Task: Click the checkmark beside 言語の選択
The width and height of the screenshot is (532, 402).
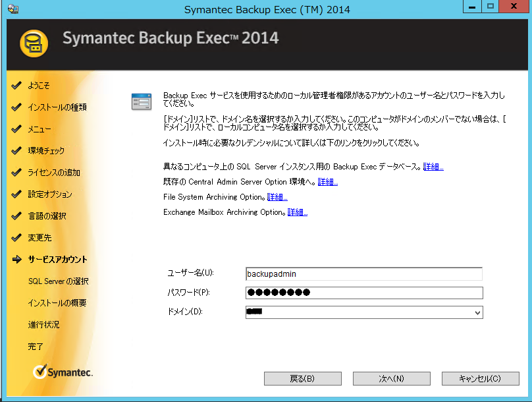Action: (x=16, y=216)
